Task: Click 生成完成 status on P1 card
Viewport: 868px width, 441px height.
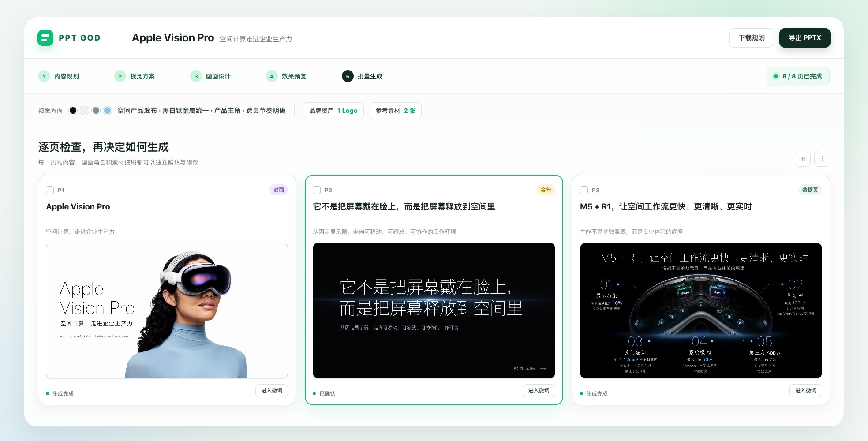Action: (x=60, y=394)
